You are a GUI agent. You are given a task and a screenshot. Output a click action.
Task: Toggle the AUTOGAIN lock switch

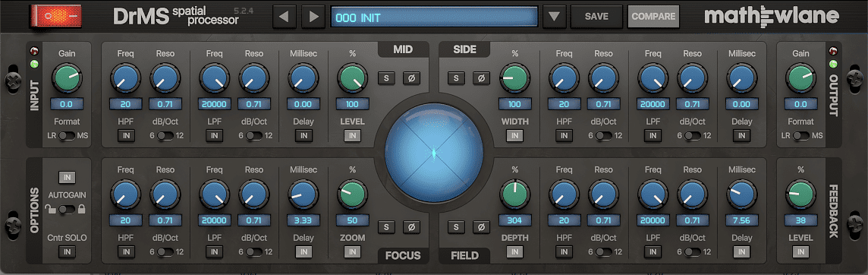(x=67, y=209)
